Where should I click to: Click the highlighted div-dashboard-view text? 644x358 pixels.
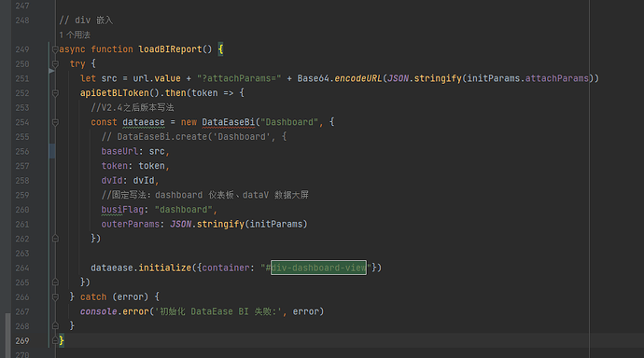318,268
